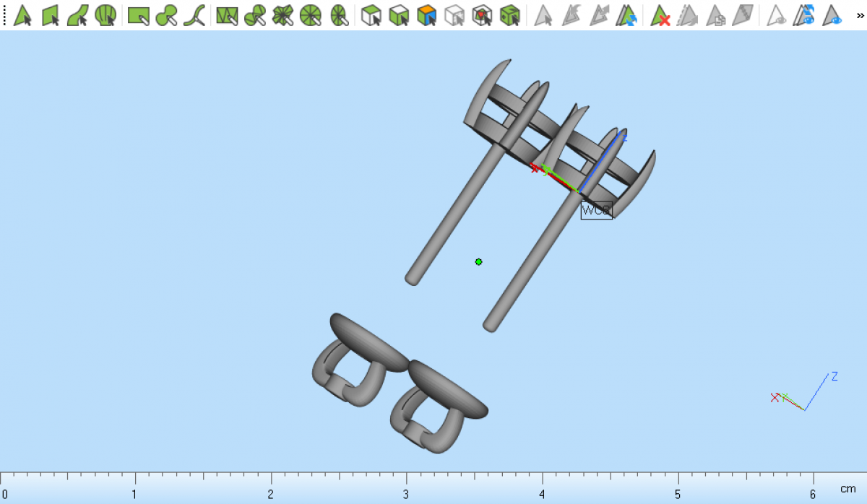Click green triangles with blue swap arrows
Image resolution: width=867 pixels, height=504 pixels.
pos(626,15)
